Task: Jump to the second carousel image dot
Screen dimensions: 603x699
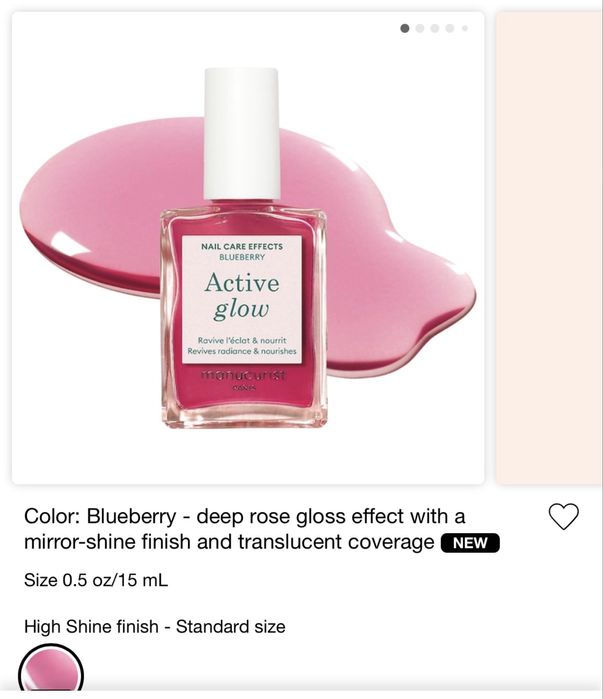Action: click(420, 29)
